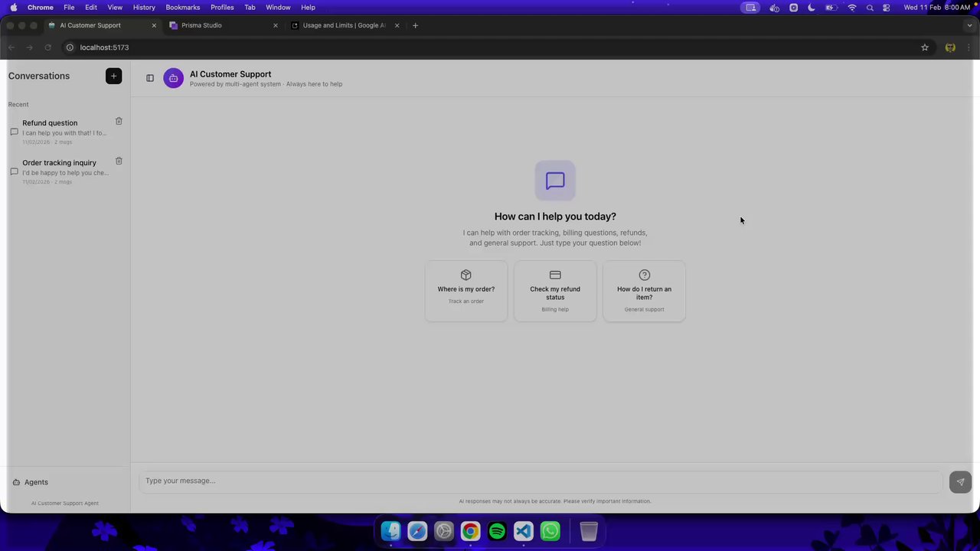Click the Agents robot icon in sidebar

[x=16, y=482]
